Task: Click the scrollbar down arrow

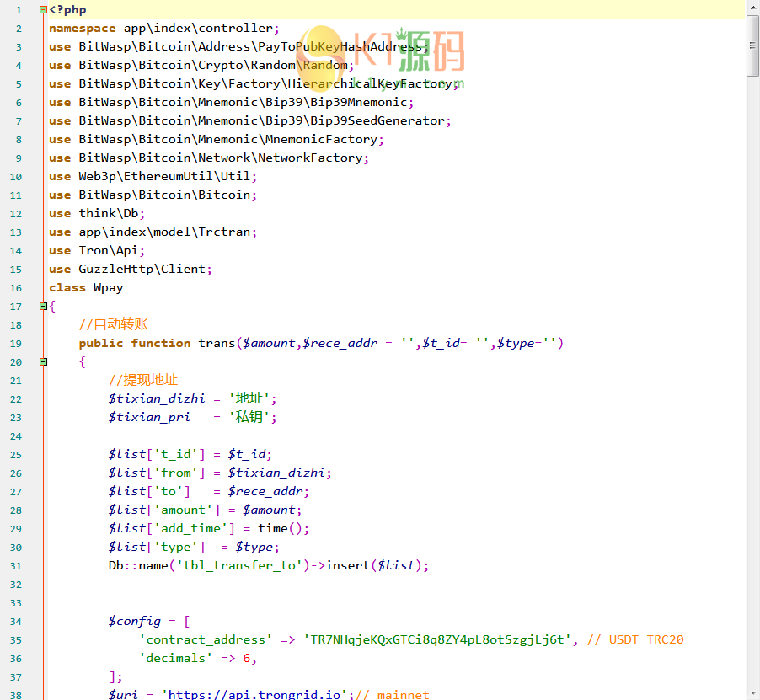Action: 752,694
